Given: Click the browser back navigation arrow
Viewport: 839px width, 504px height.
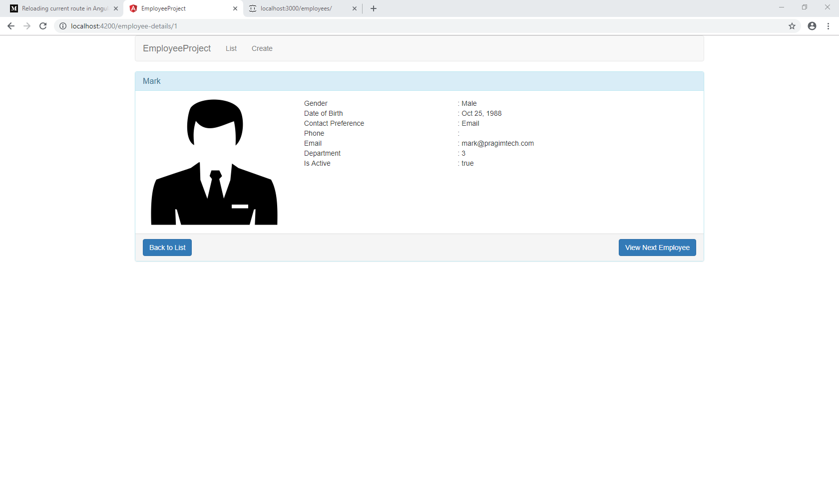Looking at the screenshot, I should point(10,26).
